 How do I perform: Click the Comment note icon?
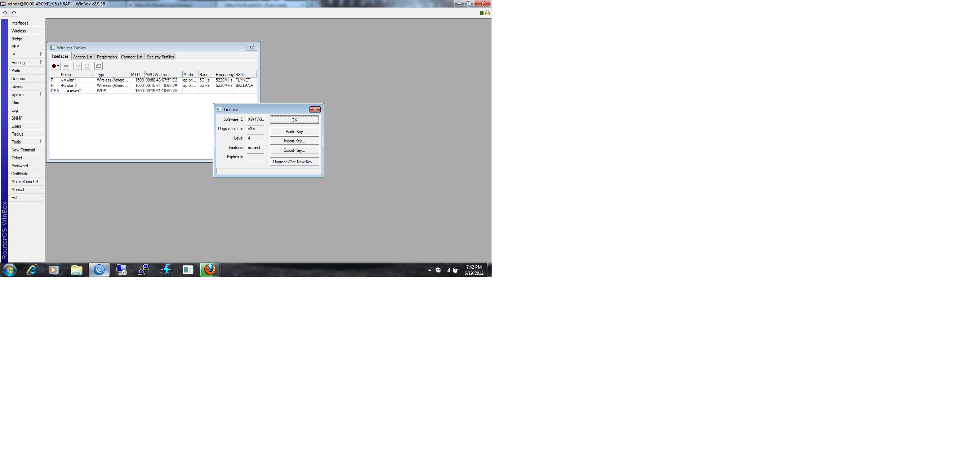click(98, 66)
